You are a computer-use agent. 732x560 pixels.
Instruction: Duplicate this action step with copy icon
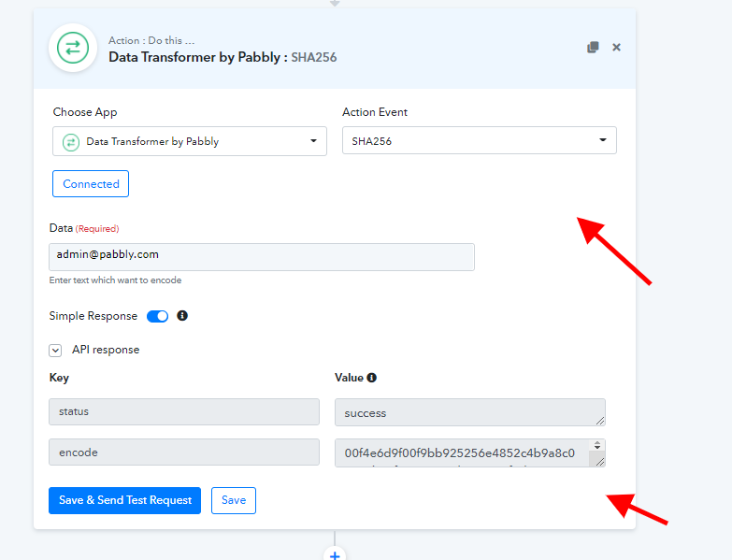593,47
